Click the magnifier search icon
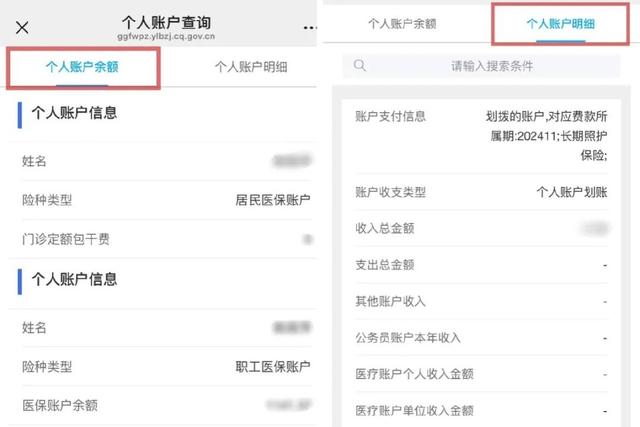This screenshot has width=640, height=427. click(360, 65)
